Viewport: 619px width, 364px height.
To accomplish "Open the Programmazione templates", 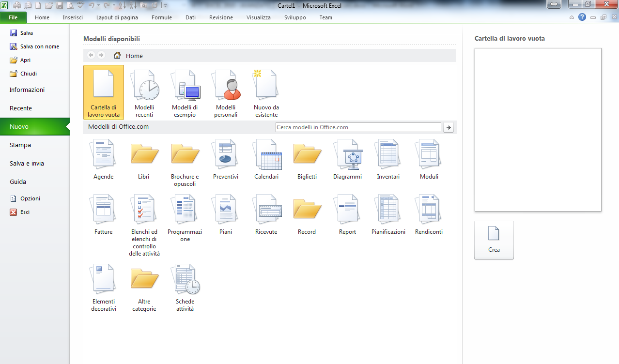I will point(185,218).
